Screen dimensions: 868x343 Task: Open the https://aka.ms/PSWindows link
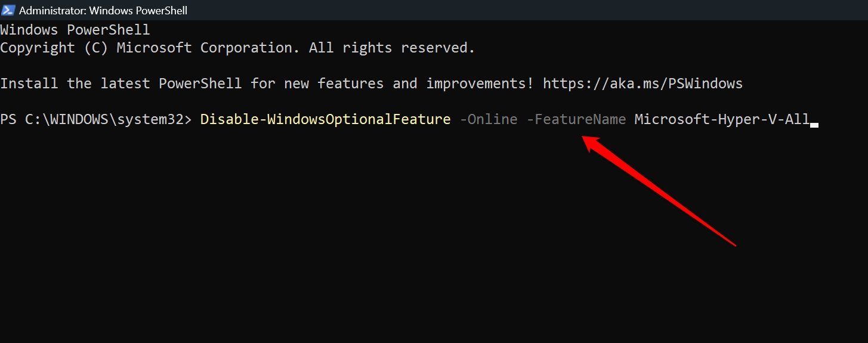pos(642,84)
